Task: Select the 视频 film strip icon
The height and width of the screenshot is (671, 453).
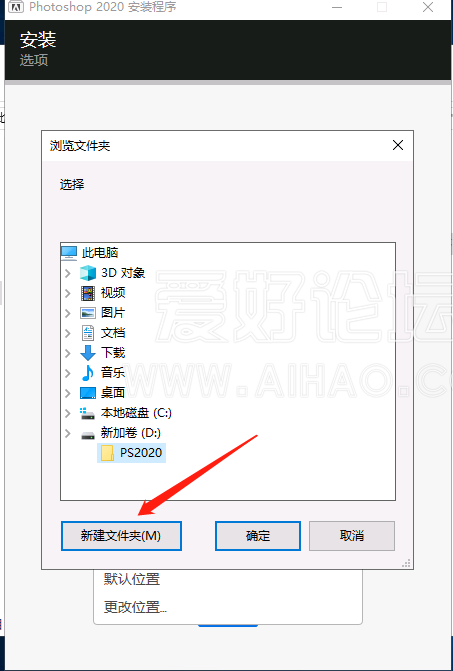Action: (x=88, y=293)
